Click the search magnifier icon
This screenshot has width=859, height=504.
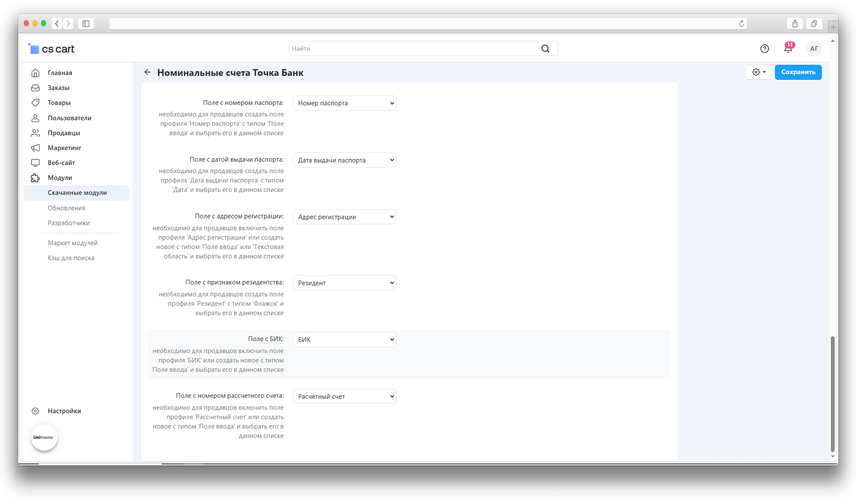pos(545,49)
